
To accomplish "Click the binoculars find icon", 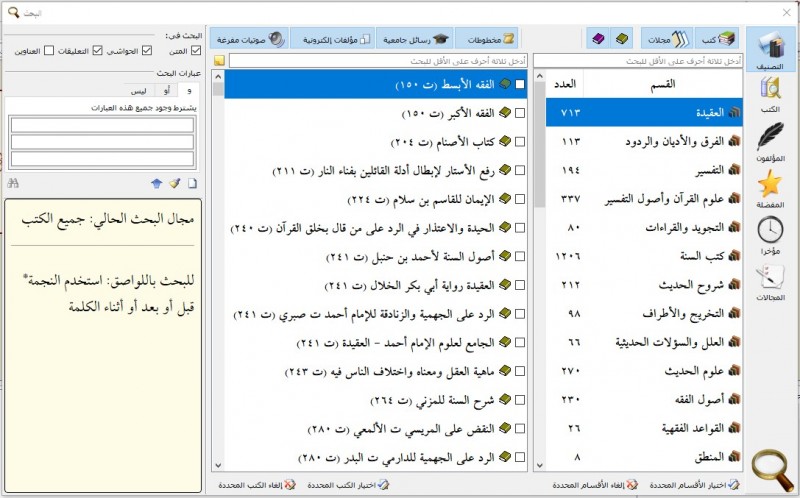I will click(x=13, y=183).
